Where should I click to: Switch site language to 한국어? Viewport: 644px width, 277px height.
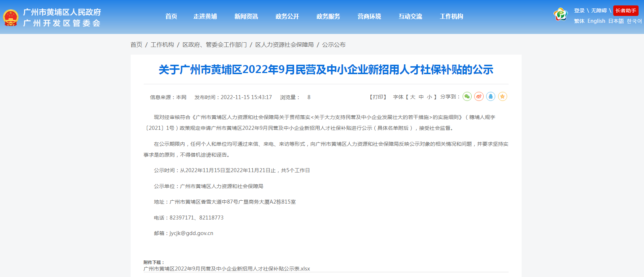634,21
